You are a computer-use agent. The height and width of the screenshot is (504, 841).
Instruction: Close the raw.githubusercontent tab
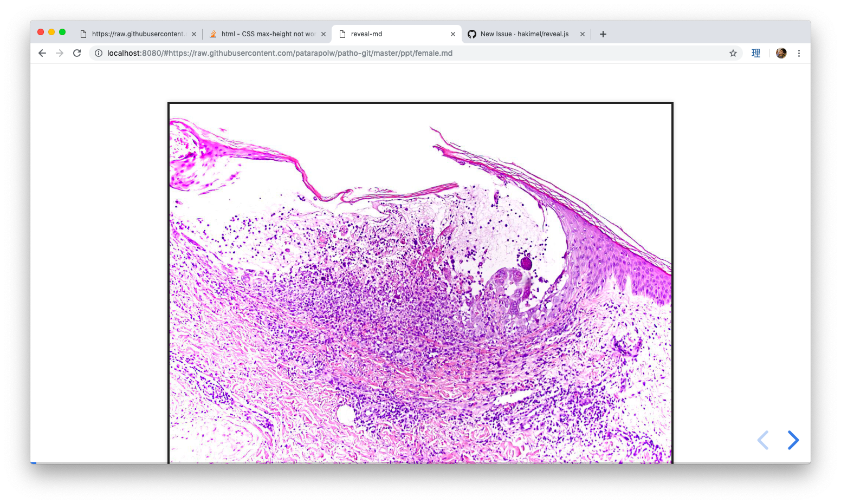click(194, 34)
